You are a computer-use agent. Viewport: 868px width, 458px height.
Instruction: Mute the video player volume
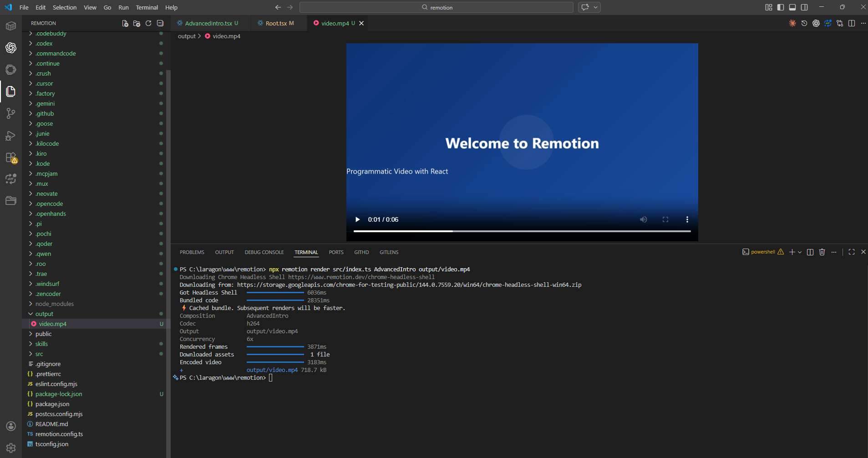pyautogui.click(x=643, y=219)
